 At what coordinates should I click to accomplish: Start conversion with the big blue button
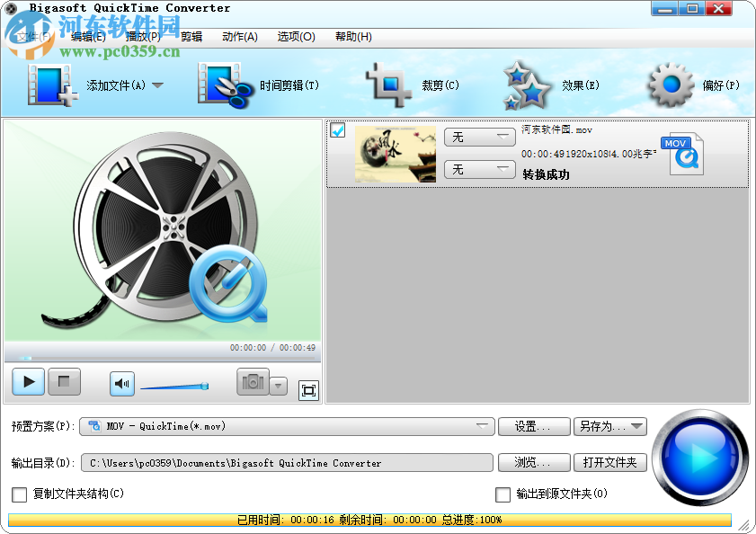(x=700, y=459)
